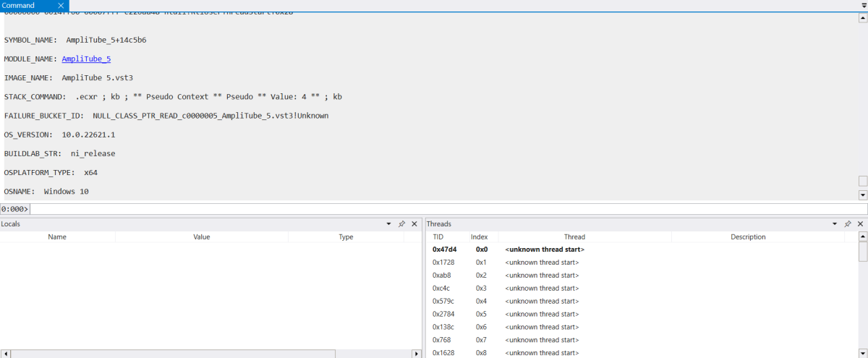
Task: Select thread row with TID 0x47d4
Action: coord(642,250)
